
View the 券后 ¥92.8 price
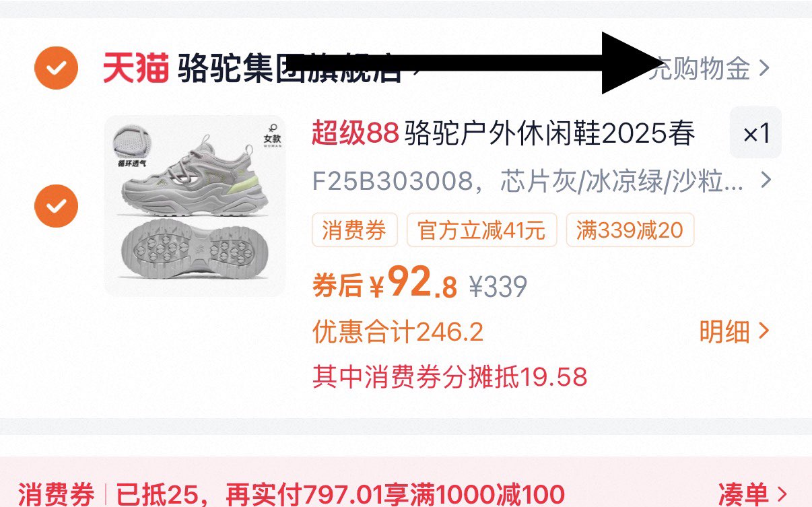pos(385,285)
